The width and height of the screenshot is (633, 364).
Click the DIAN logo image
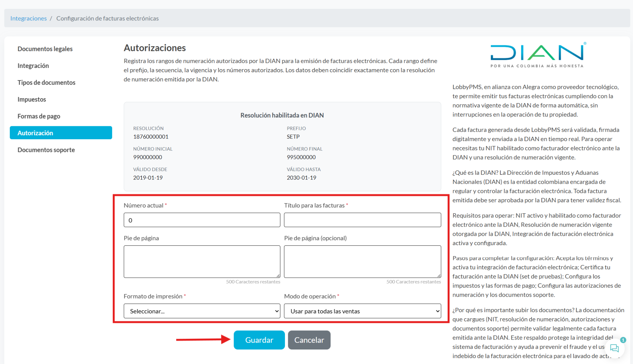pyautogui.click(x=538, y=55)
